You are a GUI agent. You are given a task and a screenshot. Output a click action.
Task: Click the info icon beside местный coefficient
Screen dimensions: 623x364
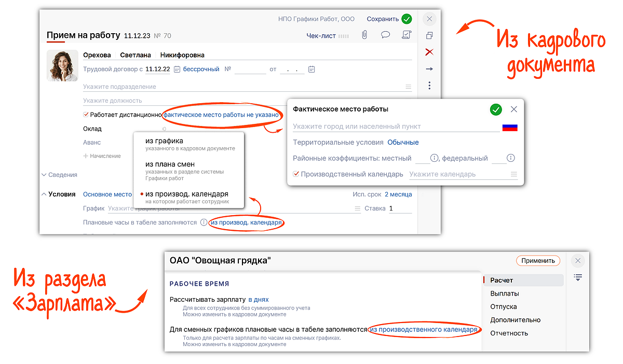click(435, 158)
